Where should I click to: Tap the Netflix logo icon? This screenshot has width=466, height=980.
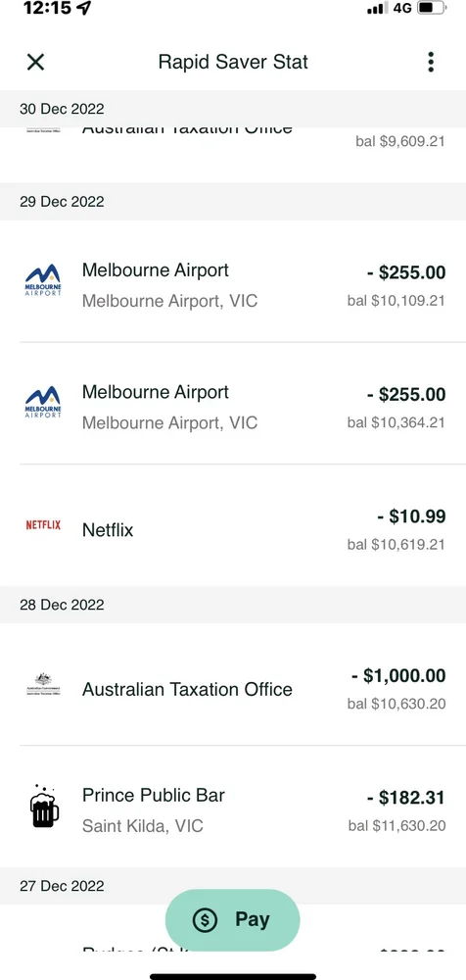coord(43,525)
